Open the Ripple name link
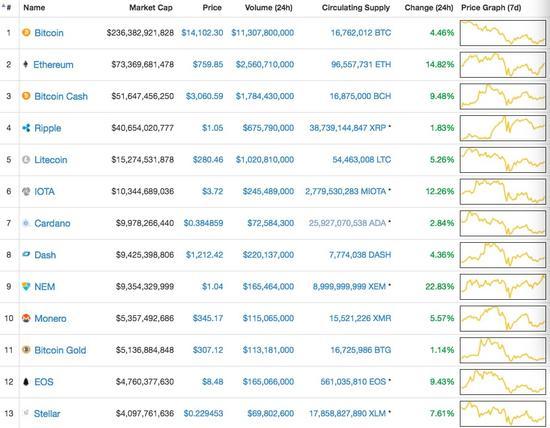 coord(48,128)
